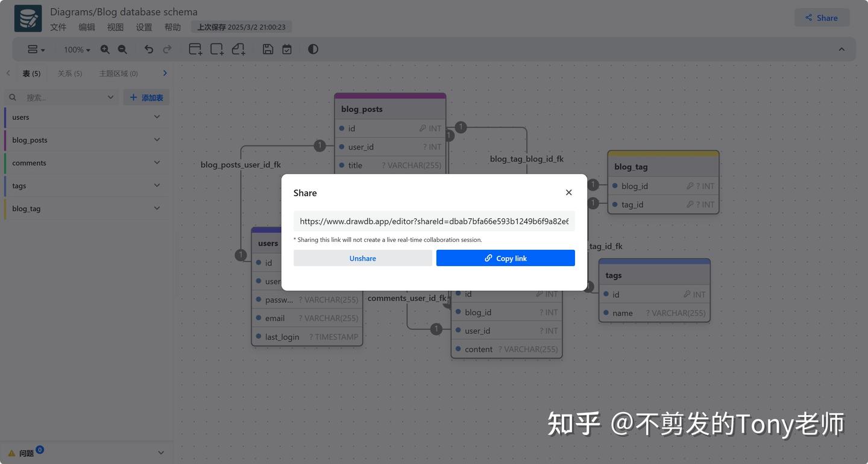868x464 pixels.
Task: Click the Add Table toolbar icon
Action: click(x=195, y=49)
